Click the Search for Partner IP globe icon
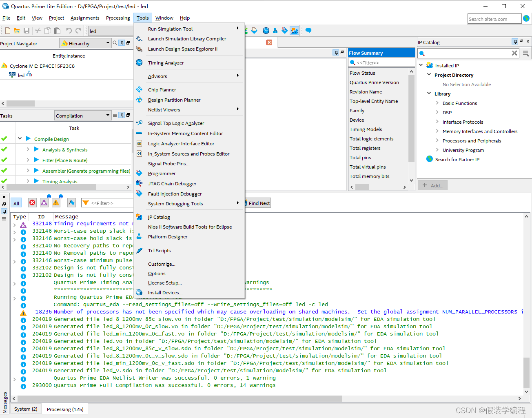 tap(429, 159)
